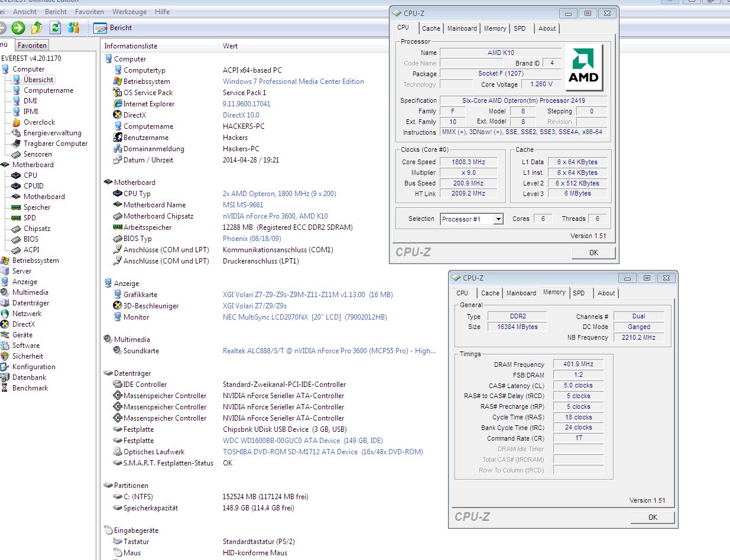Open the Werkzeuge menu
The width and height of the screenshot is (730, 560).
click(x=129, y=12)
